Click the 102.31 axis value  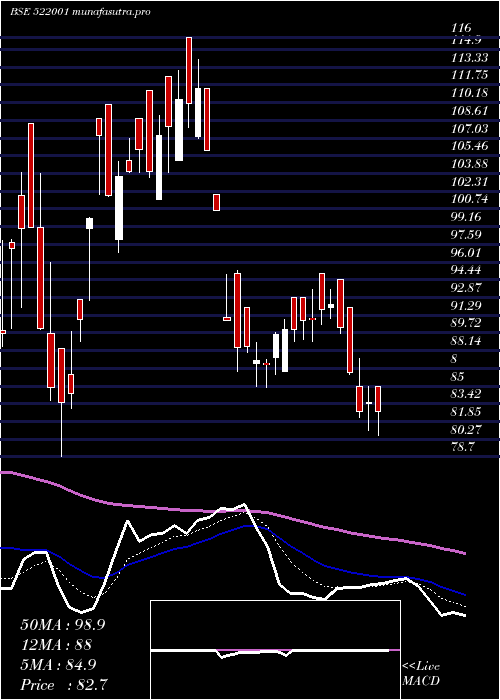pyautogui.click(x=470, y=182)
